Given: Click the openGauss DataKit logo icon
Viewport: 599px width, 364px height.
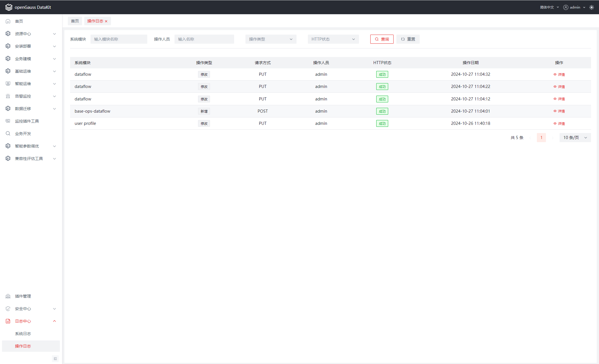Looking at the screenshot, I should [9, 7].
